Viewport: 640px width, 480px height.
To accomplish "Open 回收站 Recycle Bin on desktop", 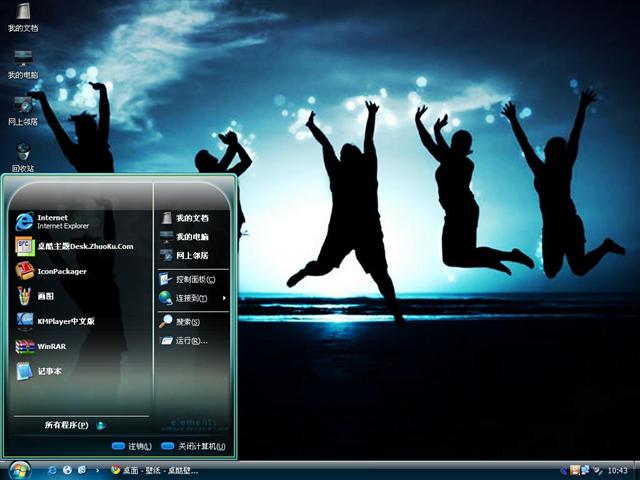I will pyautogui.click(x=23, y=155).
